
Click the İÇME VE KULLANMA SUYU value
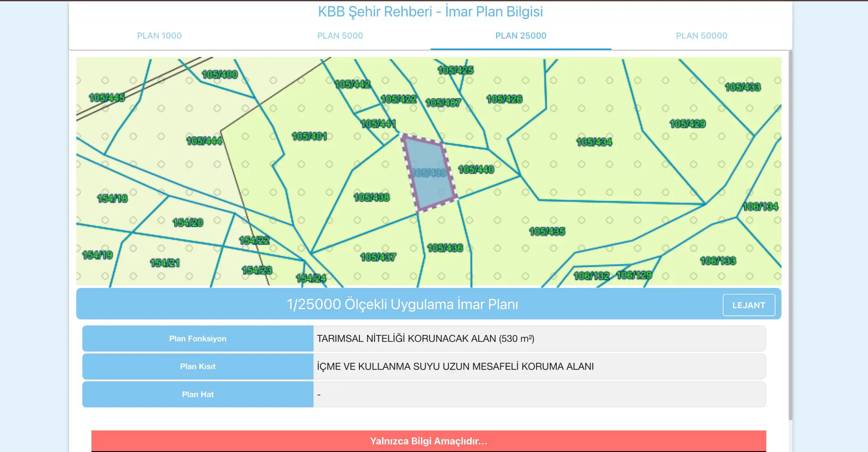[455, 367]
